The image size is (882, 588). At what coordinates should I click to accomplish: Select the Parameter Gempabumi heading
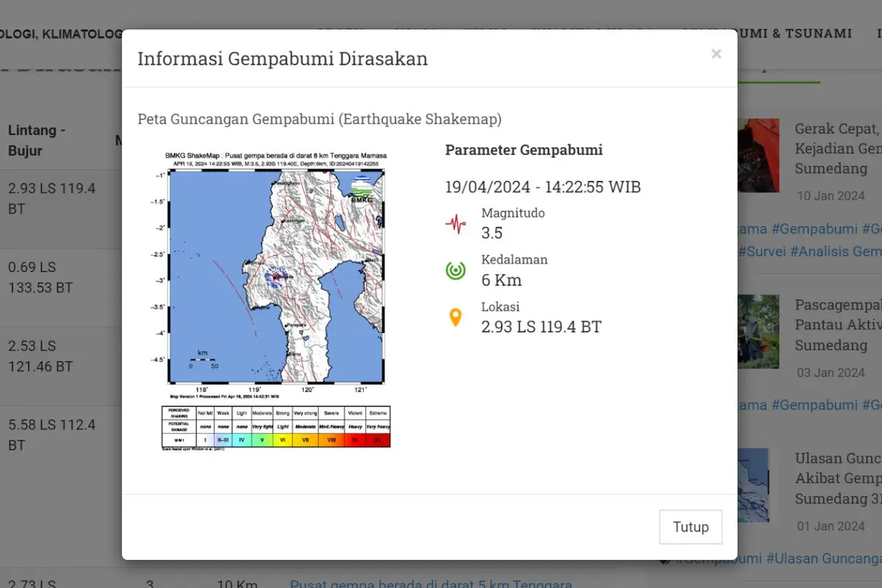[524, 150]
